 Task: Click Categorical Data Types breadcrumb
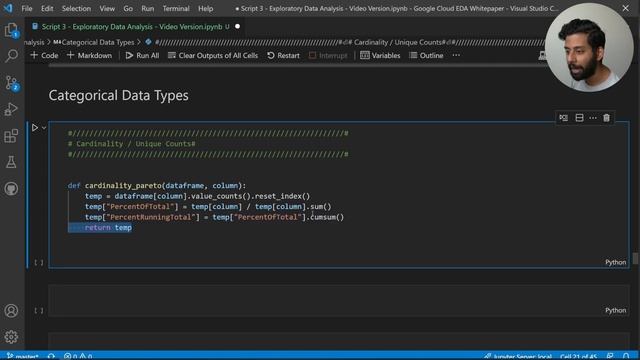[94, 42]
